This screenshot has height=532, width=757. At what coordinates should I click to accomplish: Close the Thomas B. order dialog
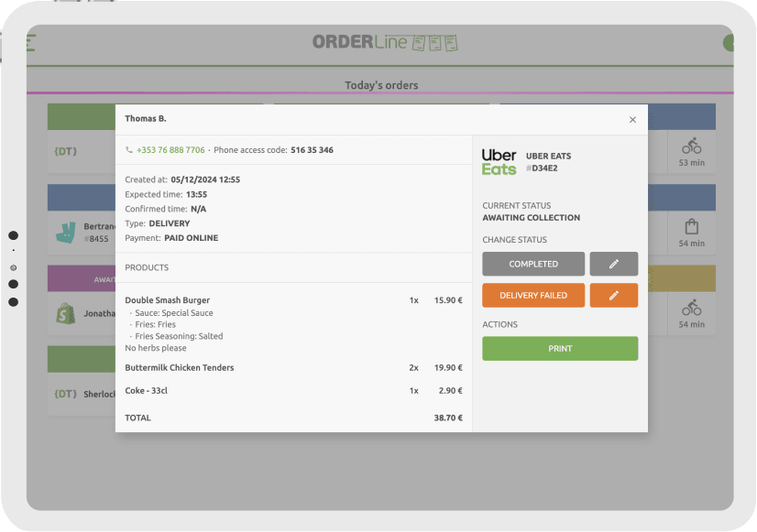click(632, 119)
